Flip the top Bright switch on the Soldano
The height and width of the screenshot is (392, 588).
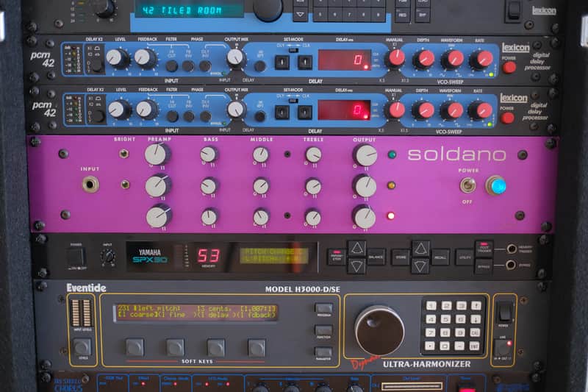[x=123, y=154]
